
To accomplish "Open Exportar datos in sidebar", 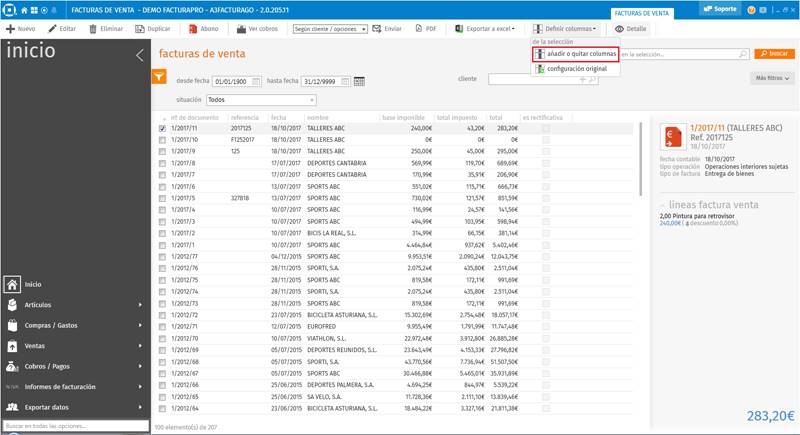I will pyautogui.click(x=46, y=407).
